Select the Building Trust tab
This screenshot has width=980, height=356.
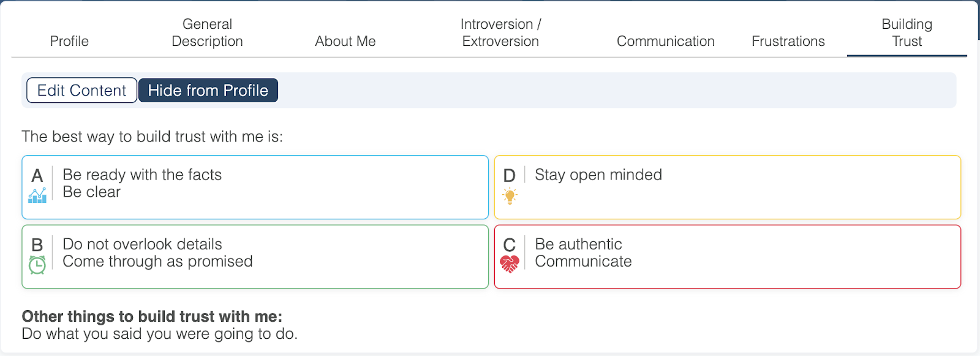907,33
